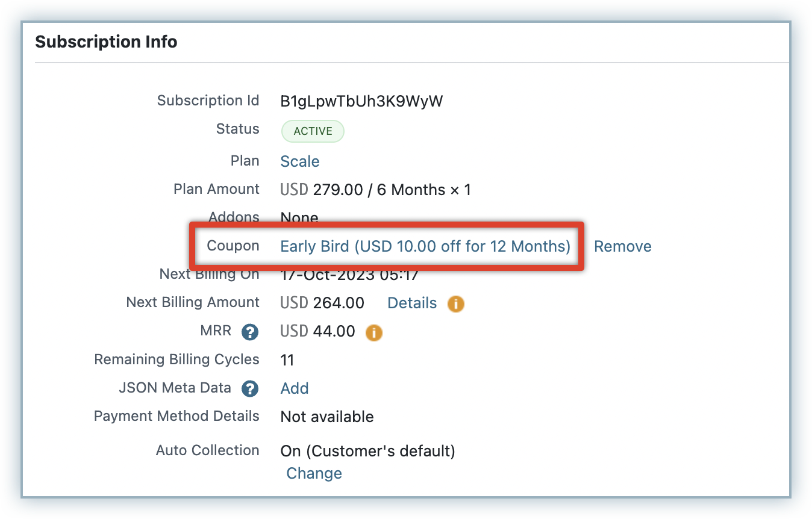Click the 'On (Customer's default)' auto collection text
812x519 pixels.
(x=367, y=450)
